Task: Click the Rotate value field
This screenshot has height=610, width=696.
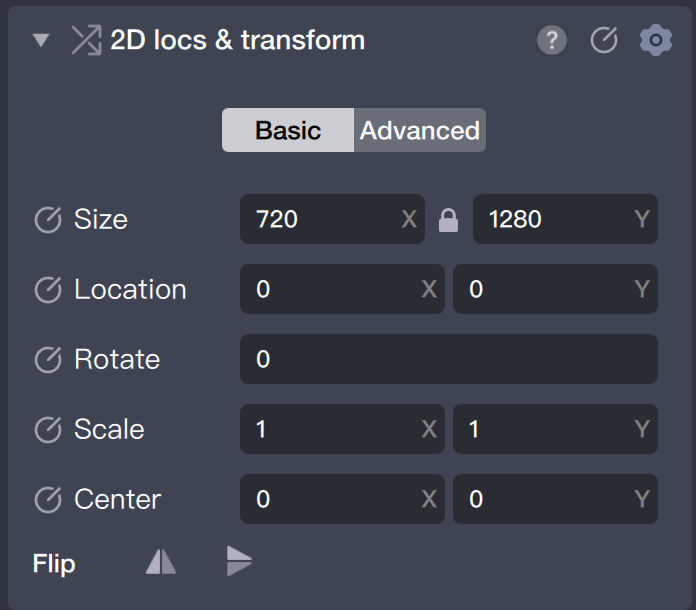Action: coord(448,359)
